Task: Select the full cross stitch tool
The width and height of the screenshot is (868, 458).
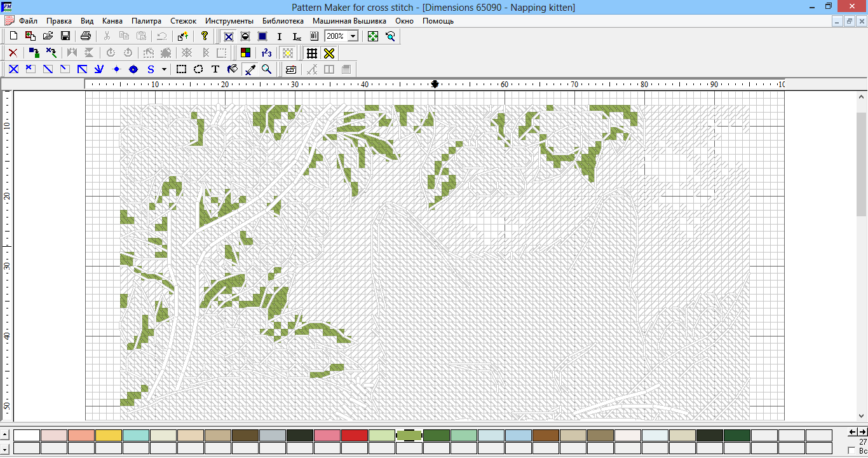Action: [13, 69]
